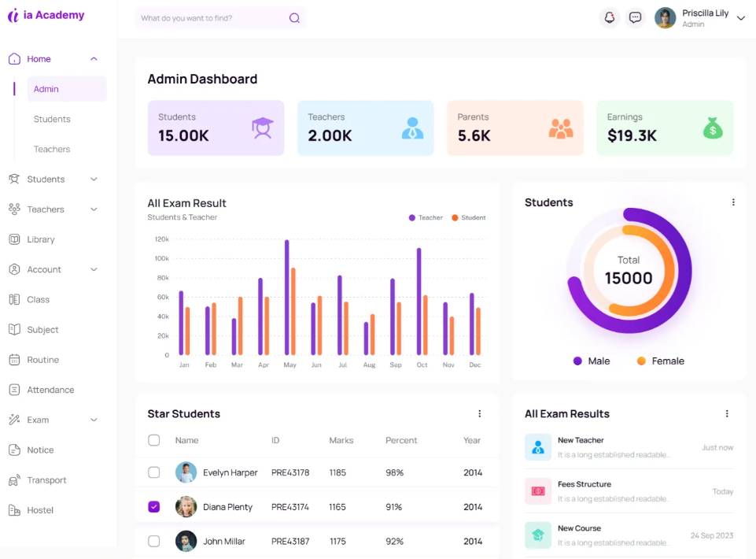The width and height of the screenshot is (756, 559).
Task: Open the Notice sidebar item
Action: pos(40,450)
